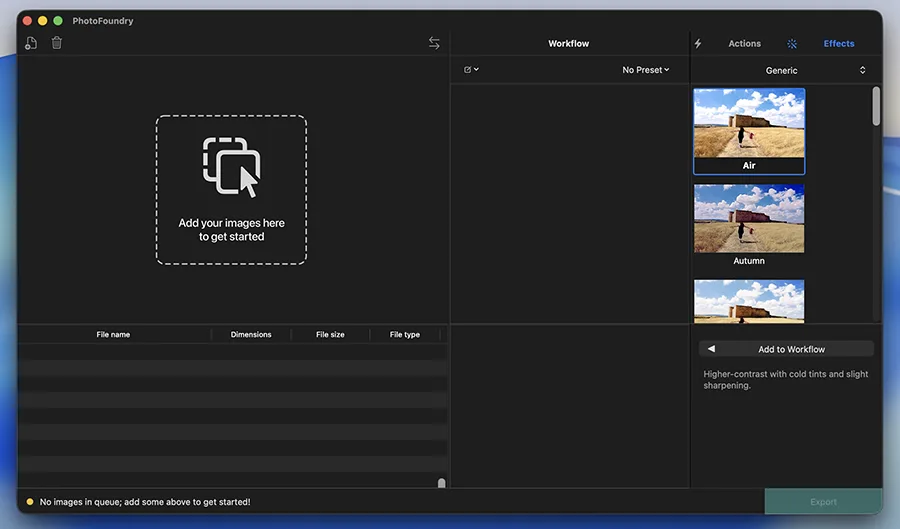900x529 pixels.
Task: Open the No Preset dropdown
Action: point(645,70)
